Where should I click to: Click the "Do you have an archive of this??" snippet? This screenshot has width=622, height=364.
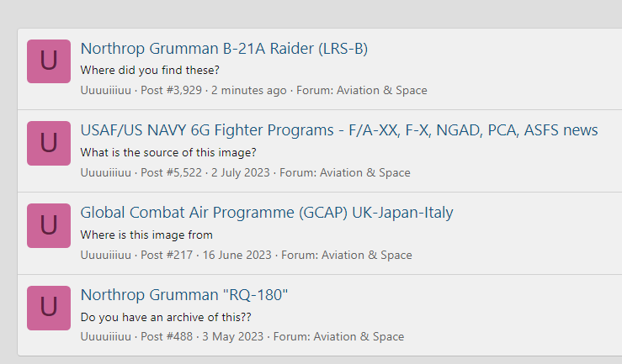[166, 317]
